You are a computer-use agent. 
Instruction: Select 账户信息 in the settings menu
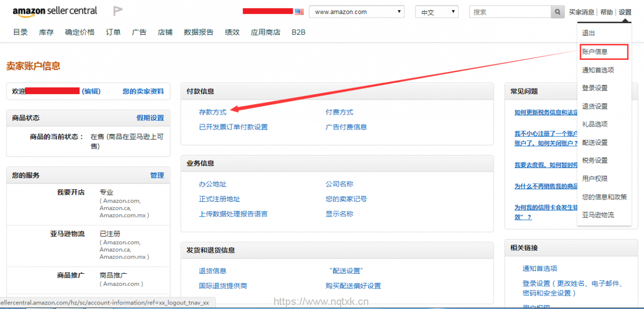click(x=604, y=52)
